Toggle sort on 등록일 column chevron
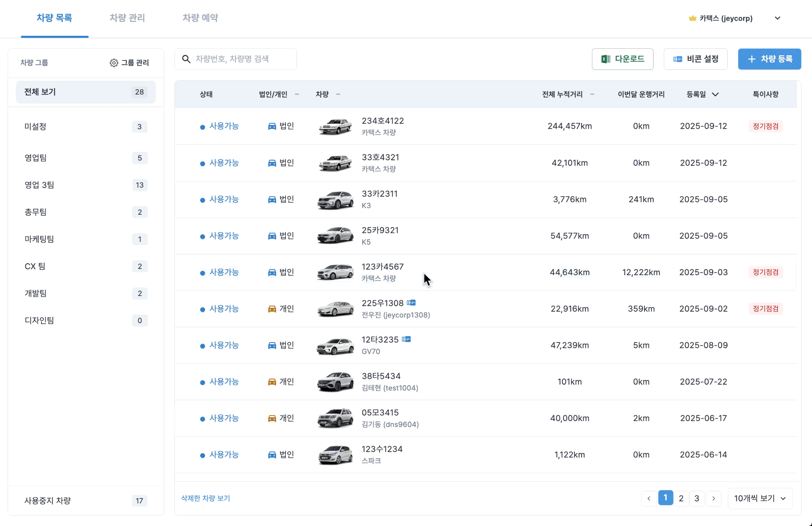This screenshot has height=526, width=812. [x=715, y=94]
